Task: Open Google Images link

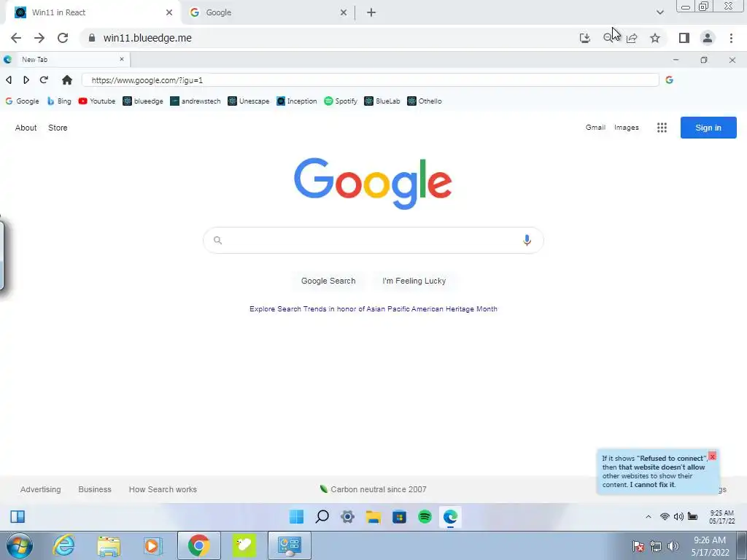Action: click(627, 127)
